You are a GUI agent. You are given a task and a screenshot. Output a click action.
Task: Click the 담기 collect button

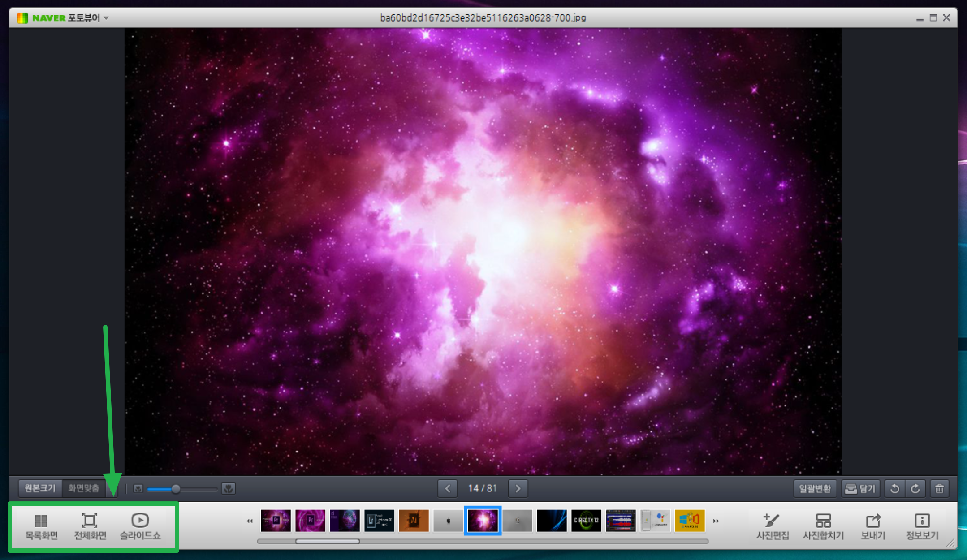click(860, 488)
